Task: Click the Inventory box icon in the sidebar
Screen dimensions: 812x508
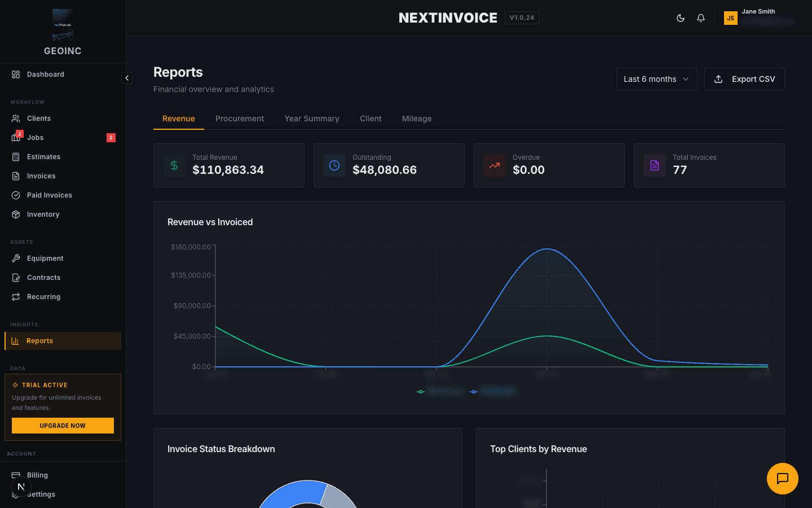Action: click(16, 214)
